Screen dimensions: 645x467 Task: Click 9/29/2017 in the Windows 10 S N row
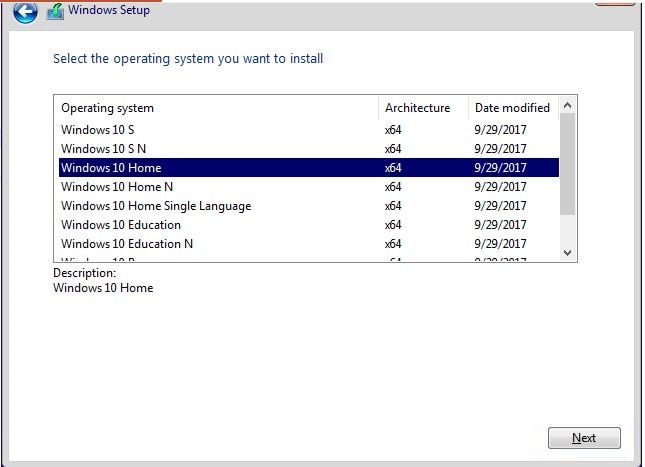pos(500,149)
